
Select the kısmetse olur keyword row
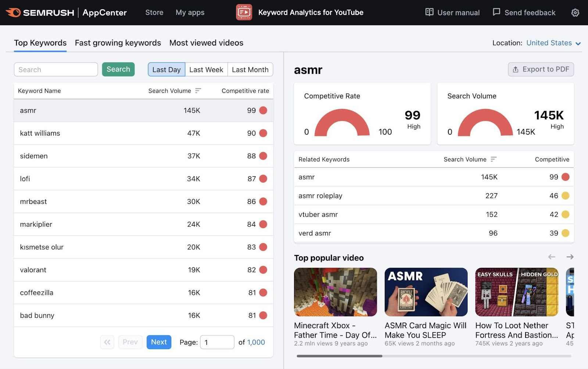[143, 247]
